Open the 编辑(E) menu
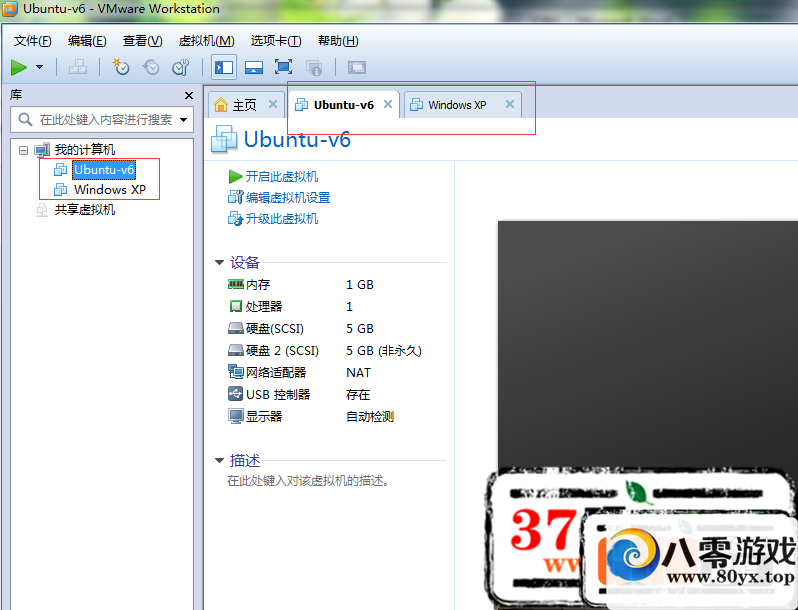 (x=87, y=41)
